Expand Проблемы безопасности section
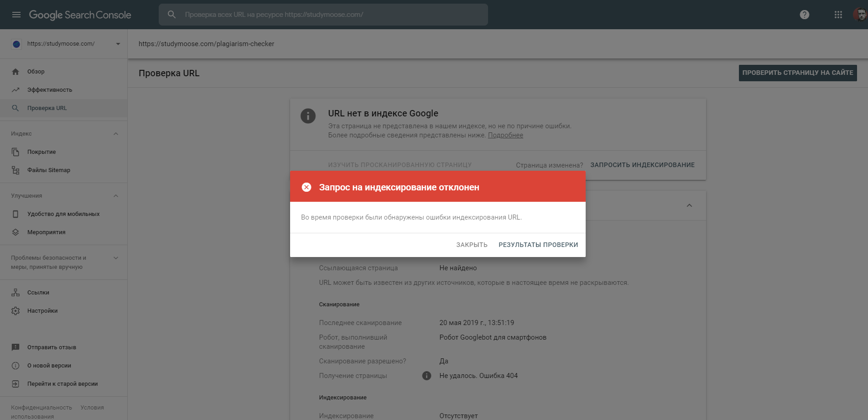 [x=116, y=258]
